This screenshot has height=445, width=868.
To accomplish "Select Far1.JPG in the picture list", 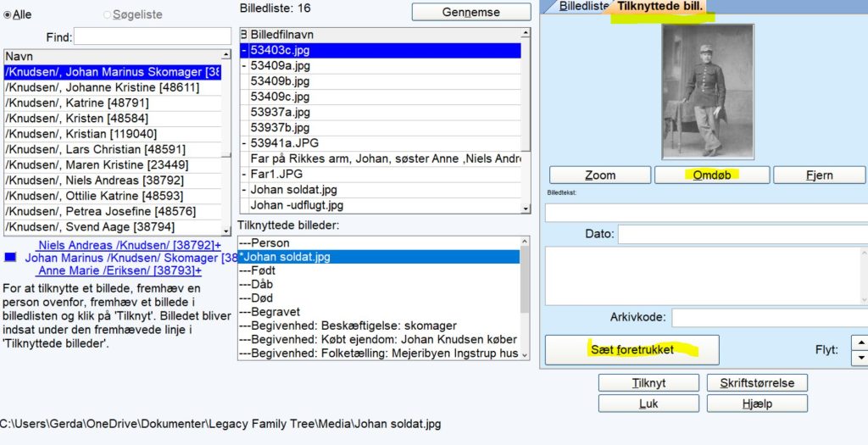I will (x=381, y=175).
